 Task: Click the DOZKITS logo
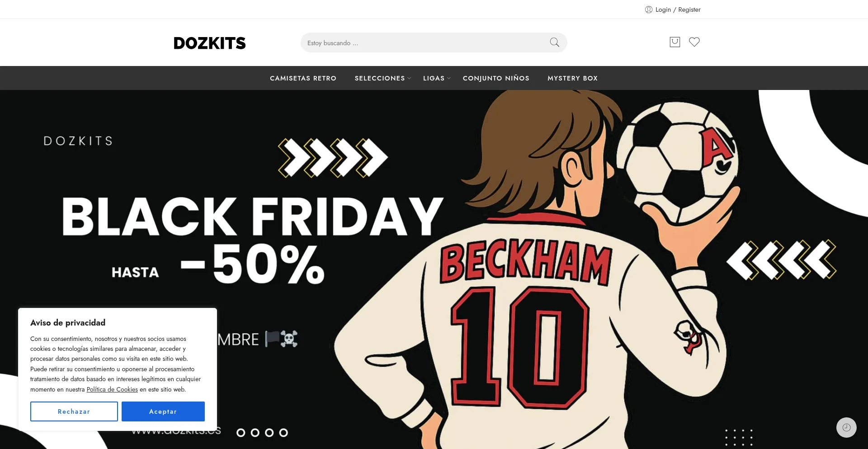[x=209, y=43]
